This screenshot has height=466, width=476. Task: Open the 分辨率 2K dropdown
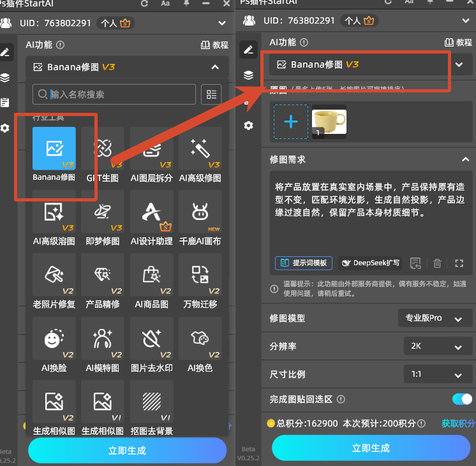438,346
